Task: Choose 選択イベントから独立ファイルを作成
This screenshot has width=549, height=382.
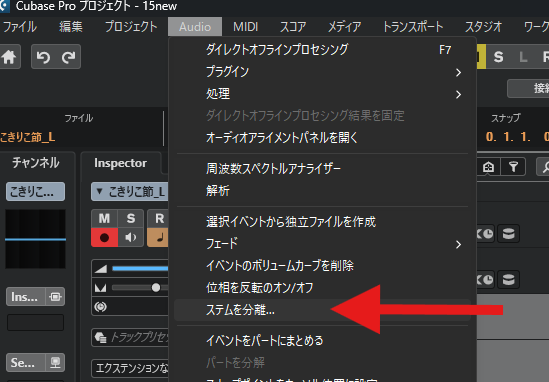Action: click(x=322, y=222)
